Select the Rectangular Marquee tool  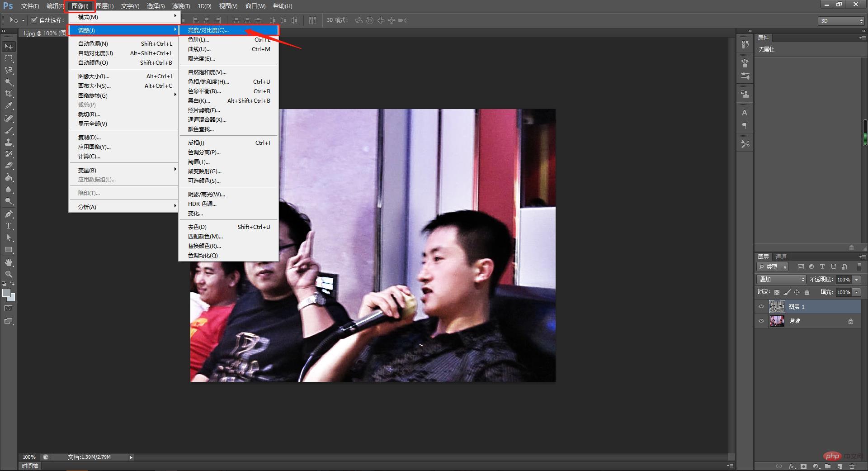click(x=9, y=58)
